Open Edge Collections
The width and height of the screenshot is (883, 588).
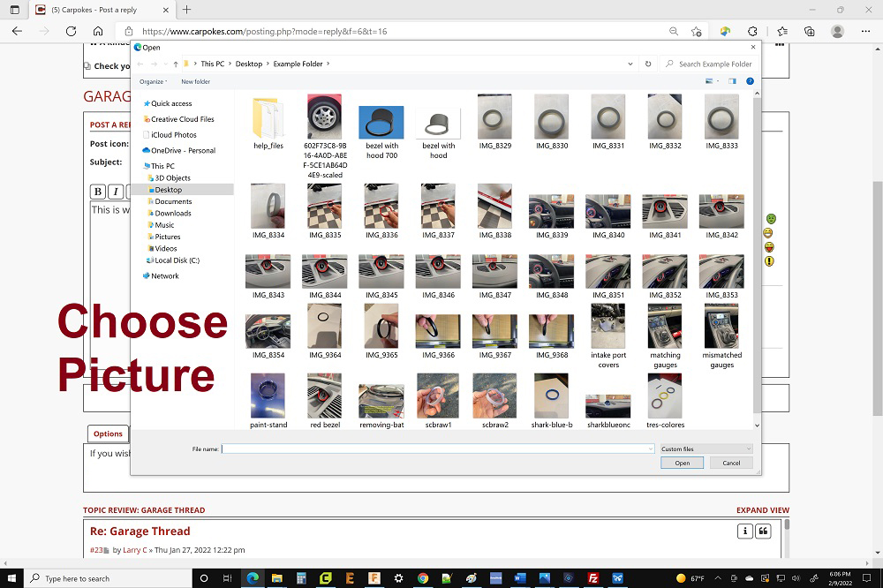tap(810, 29)
